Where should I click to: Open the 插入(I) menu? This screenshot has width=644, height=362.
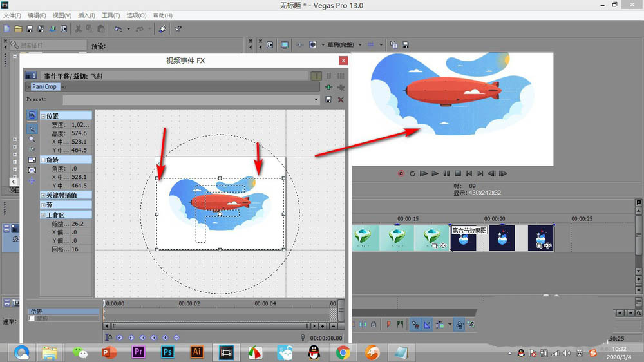(86, 15)
